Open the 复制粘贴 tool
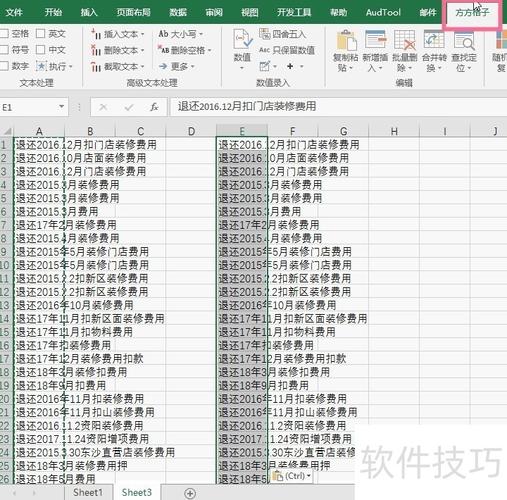This screenshot has width=507, height=500. [x=346, y=51]
